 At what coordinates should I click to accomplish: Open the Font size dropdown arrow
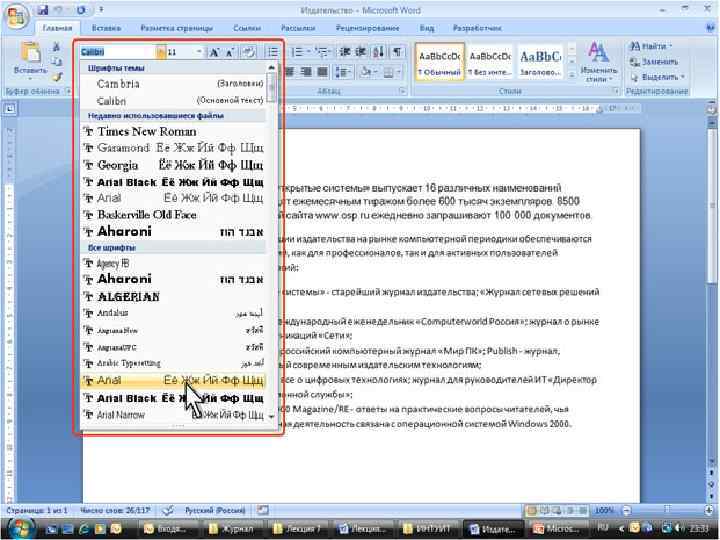pyautogui.click(x=199, y=52)
